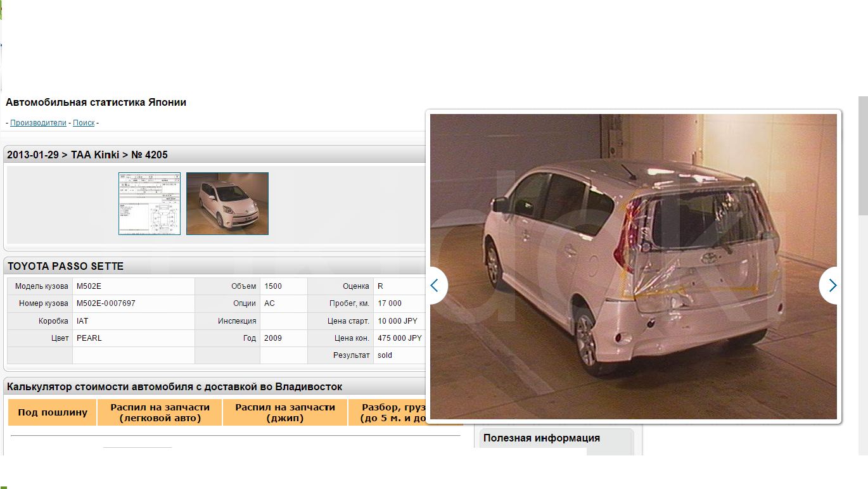Select Распил на запчасти (легковой авто) tab
This screenshot has height=489, width=868.
click(x=160, y=412)
